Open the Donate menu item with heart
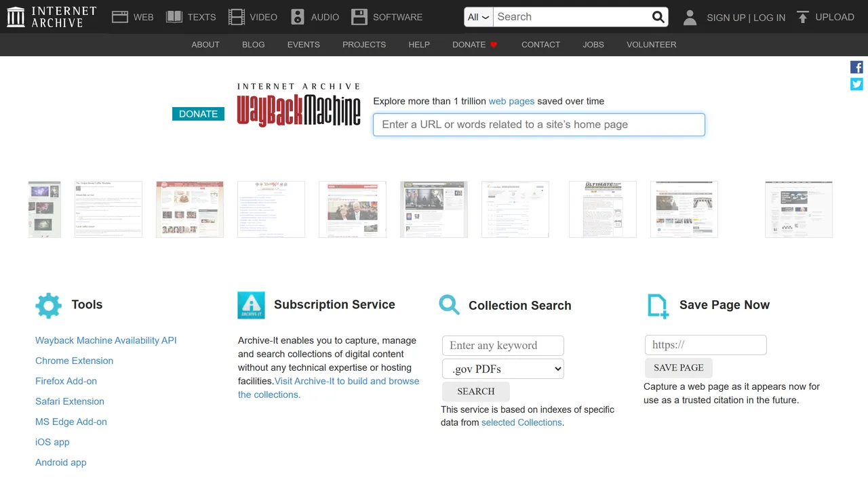Viewport: 868px width, 488px height. [x=475, y=45]
